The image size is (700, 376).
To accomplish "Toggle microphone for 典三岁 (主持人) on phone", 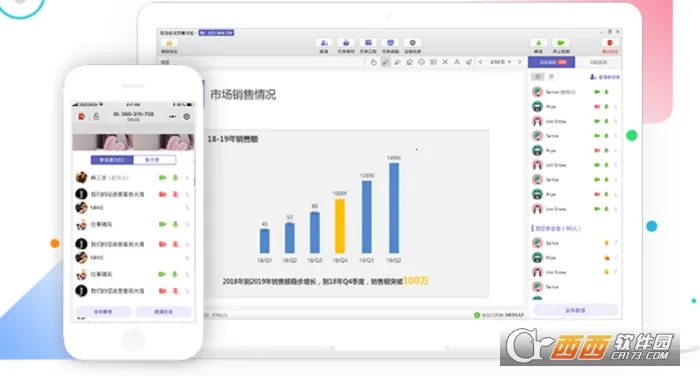I will (x=175, y=178).
